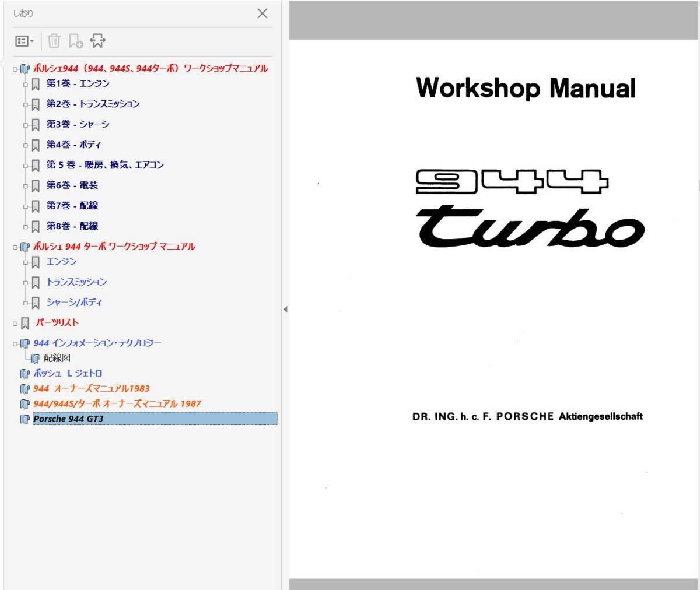The image size is (700, 590).
Task: Expand the 第7巻 - 配線 node
Action: tap(26, 207)
